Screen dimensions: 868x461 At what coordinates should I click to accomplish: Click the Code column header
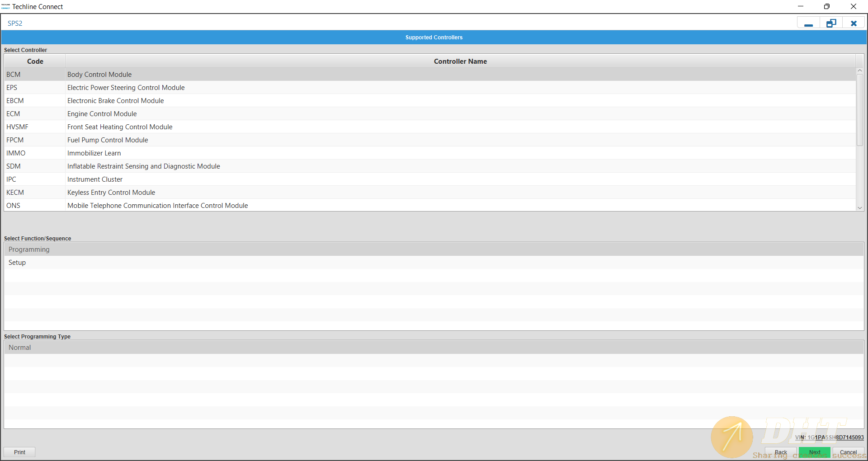(35, 61)
